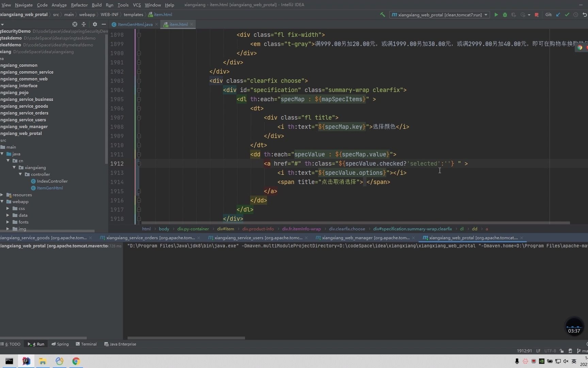Open Project panel settings gear

[95, 24]
